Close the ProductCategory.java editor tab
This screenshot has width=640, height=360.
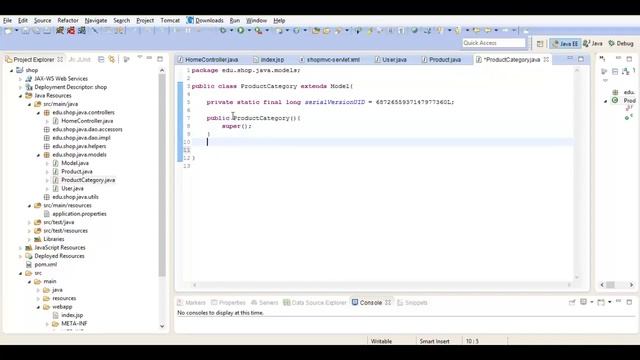click(546, 60)
